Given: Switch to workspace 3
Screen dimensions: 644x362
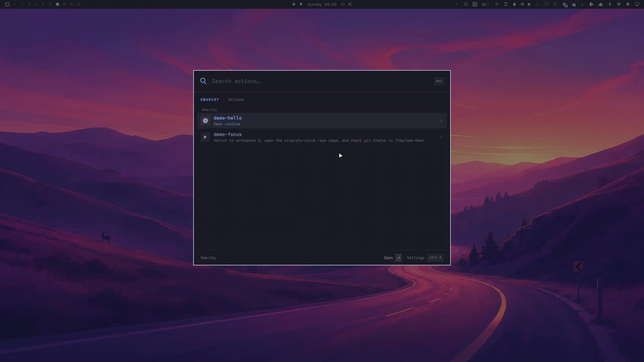Looking at the screenshot, I should 29,4.
